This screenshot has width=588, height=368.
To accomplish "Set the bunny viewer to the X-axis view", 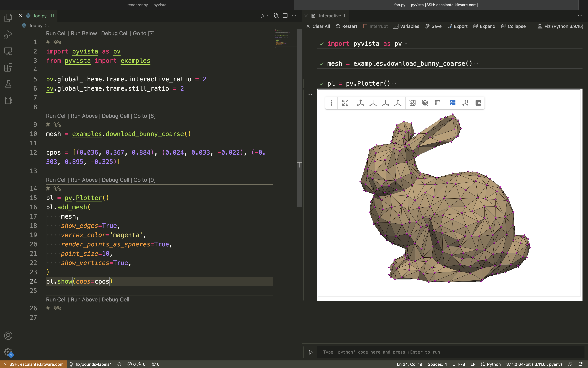I will pos(373,103).
